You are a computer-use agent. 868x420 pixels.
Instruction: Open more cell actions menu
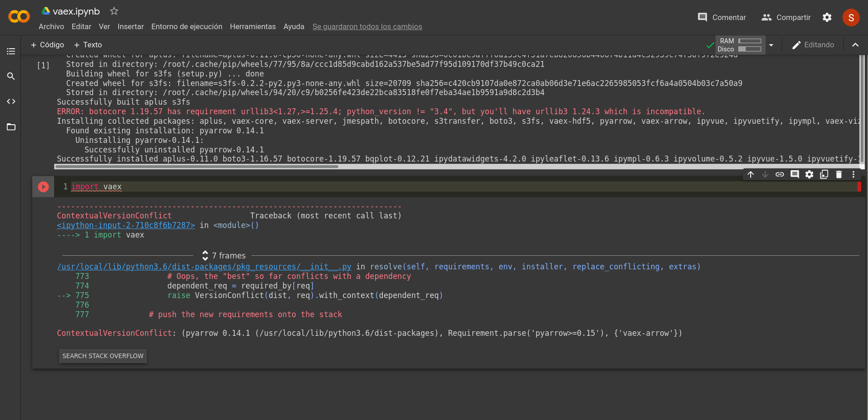point(853,174)
